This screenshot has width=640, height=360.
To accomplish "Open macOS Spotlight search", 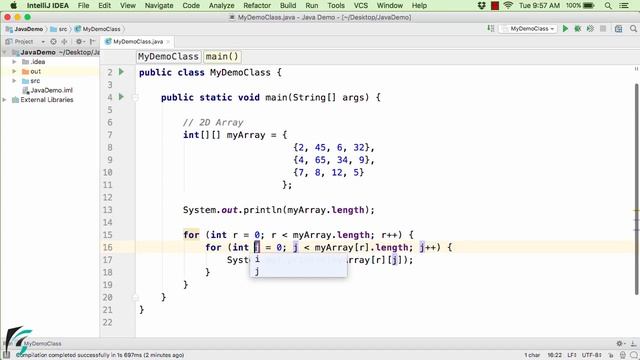I will [608, 6].
